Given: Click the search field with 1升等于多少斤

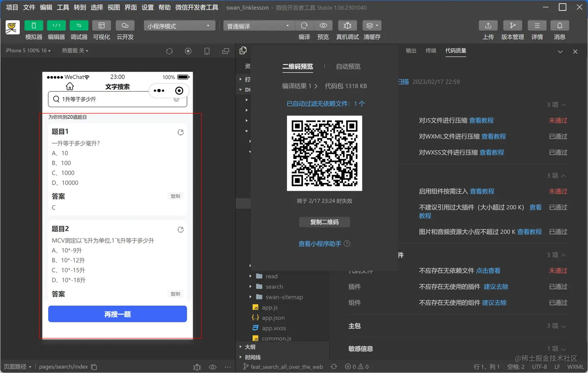Looking at the screenshot, I should [117, 99].
